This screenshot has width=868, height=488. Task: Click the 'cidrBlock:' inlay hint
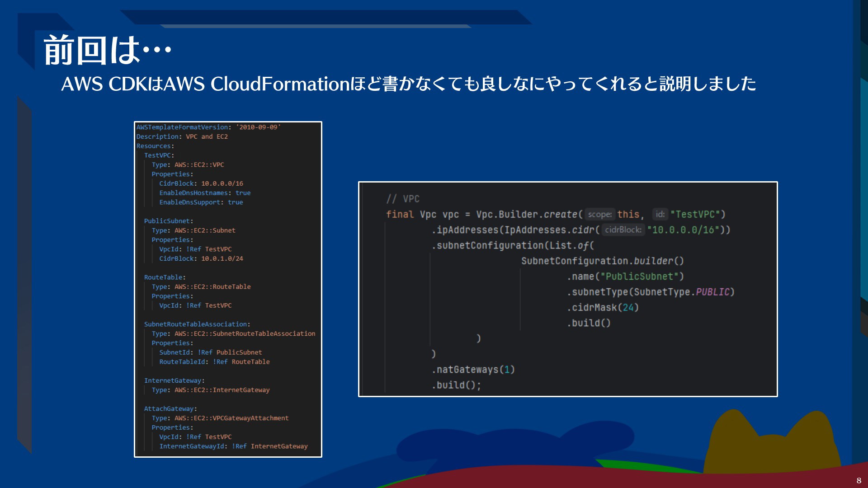tap(623, 230)
